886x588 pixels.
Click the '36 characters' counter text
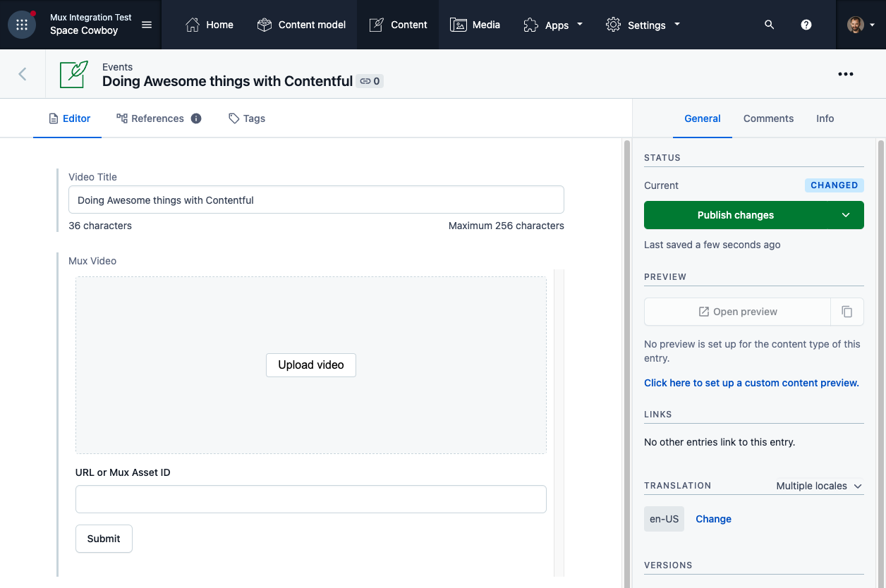pyautogui.click(x=100, y=226)
